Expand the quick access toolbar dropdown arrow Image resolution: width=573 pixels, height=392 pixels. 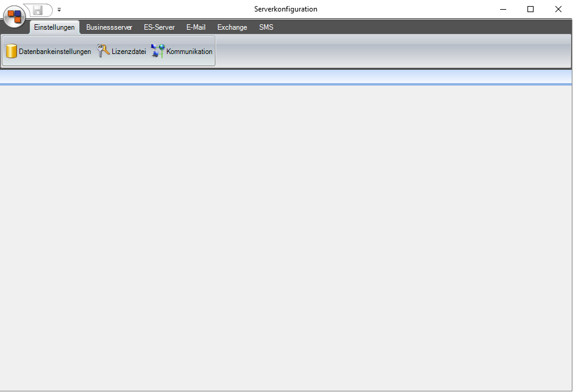click(x=59, y=10)
